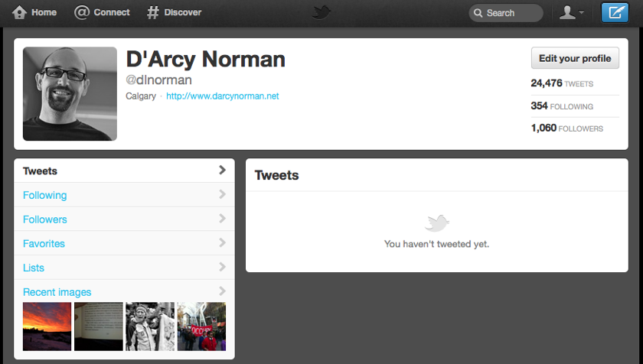
Task: Open the black-and-white crowd image thumbnail
Action: coord(150,327)
